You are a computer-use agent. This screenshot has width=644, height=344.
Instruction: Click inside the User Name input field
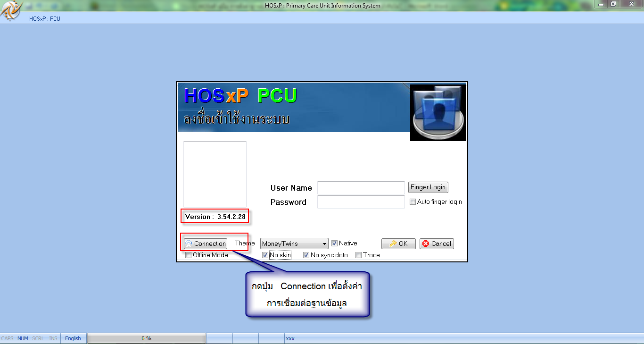tap(361, 188)
